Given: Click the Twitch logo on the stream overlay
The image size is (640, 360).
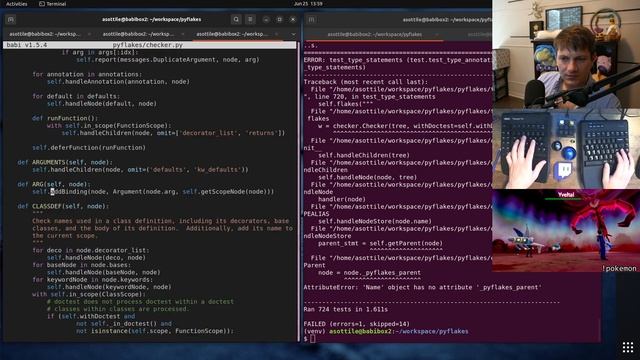Looking at the screenshot, I should tap(564, 170).
